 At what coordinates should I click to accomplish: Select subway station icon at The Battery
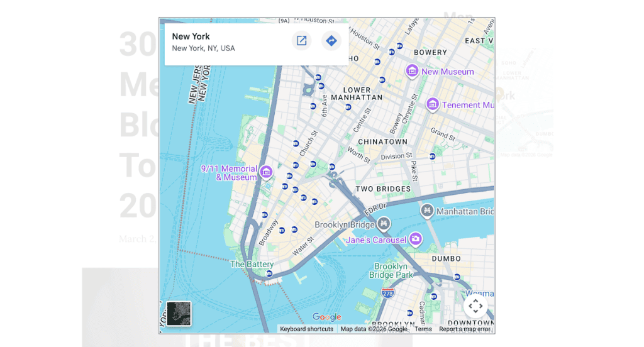pyautogui.click(x=269, y=273)
